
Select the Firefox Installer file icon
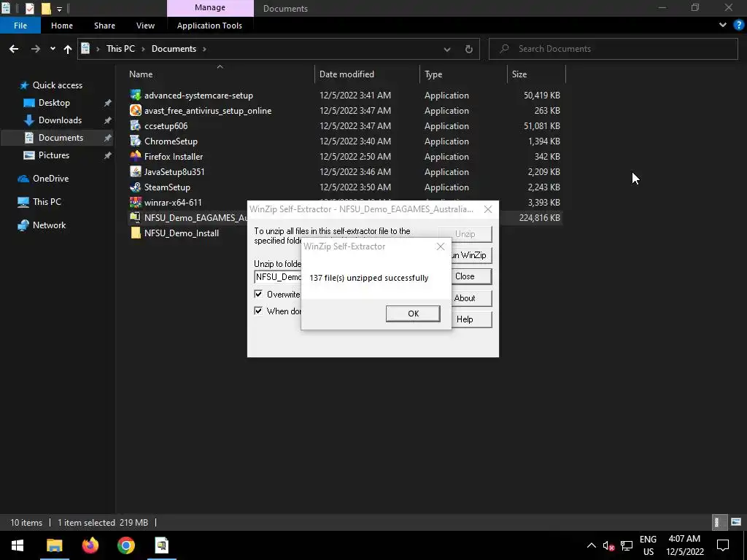point(136,156)
